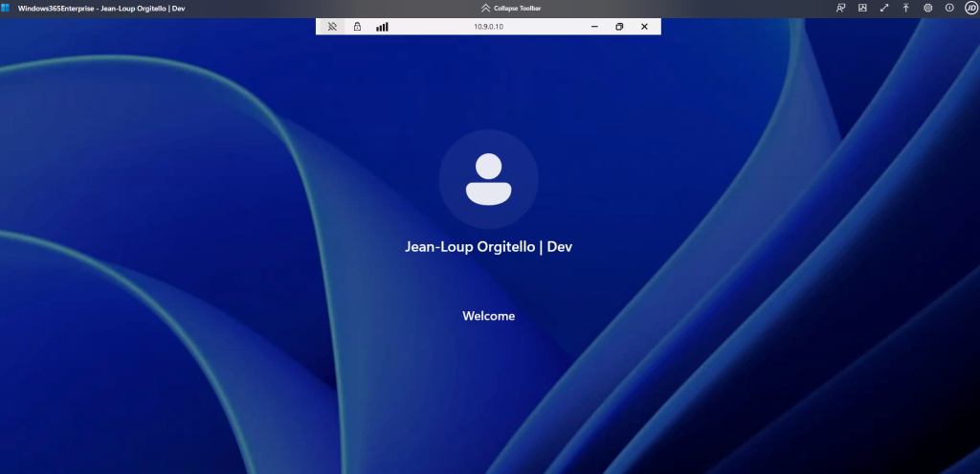
Task: Open the connection information icon
Action: (x=949, y=8)
